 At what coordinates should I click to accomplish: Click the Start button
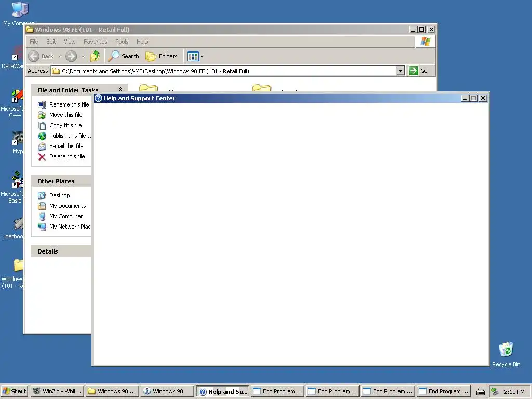click(x=14, y=391)
